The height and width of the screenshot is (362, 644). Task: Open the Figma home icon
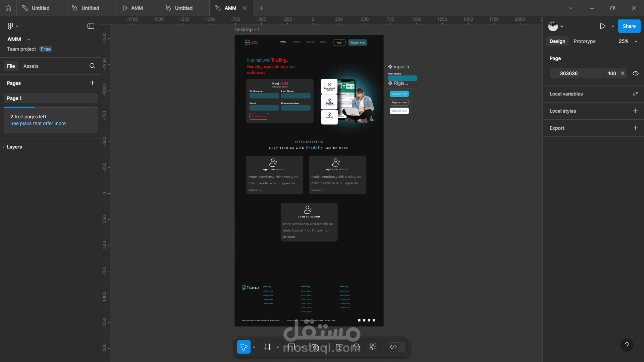[8, 8]
